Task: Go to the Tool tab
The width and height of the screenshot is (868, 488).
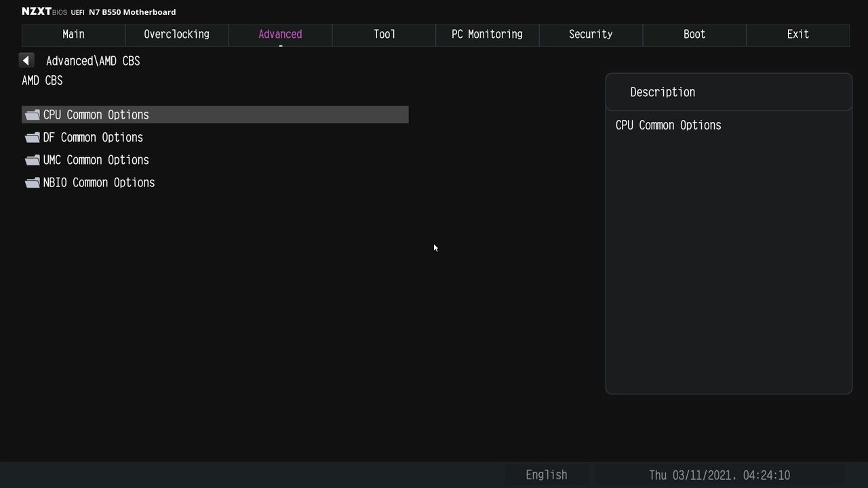Action: tap(384, 35)
